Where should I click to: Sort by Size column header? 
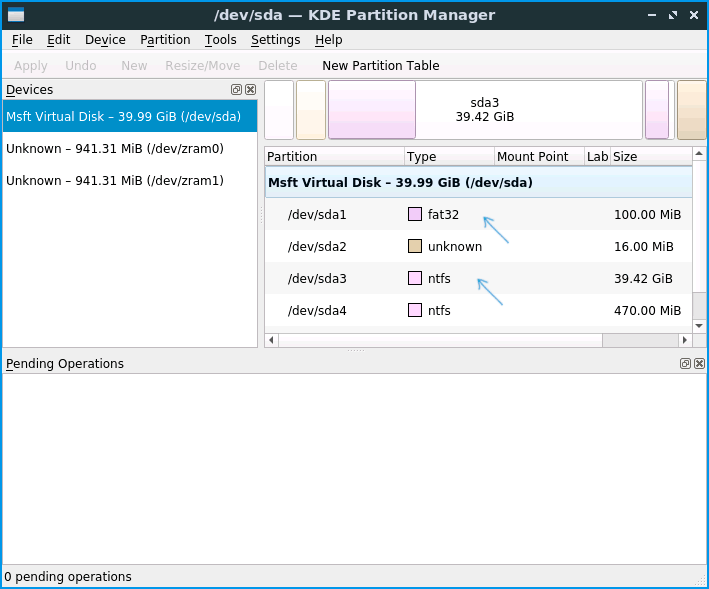[651, 156]
